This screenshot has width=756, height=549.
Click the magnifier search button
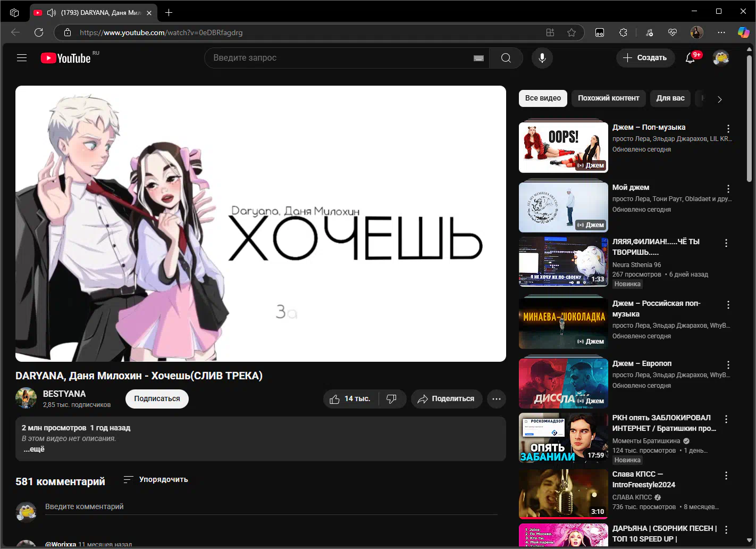point(506,58)
